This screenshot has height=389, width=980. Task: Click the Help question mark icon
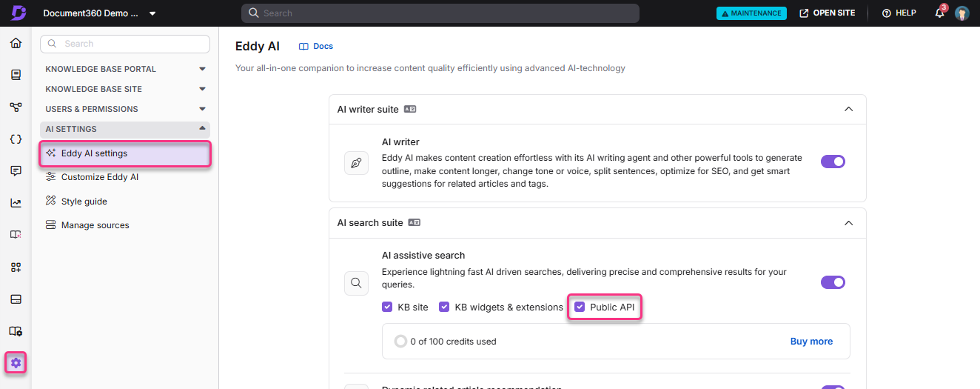886,13
